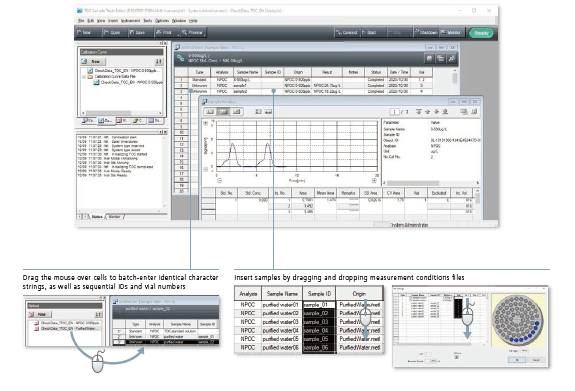Click the green Ready status indicator
The width and height of the screenshot is (575, 391).
pos(481,33)
